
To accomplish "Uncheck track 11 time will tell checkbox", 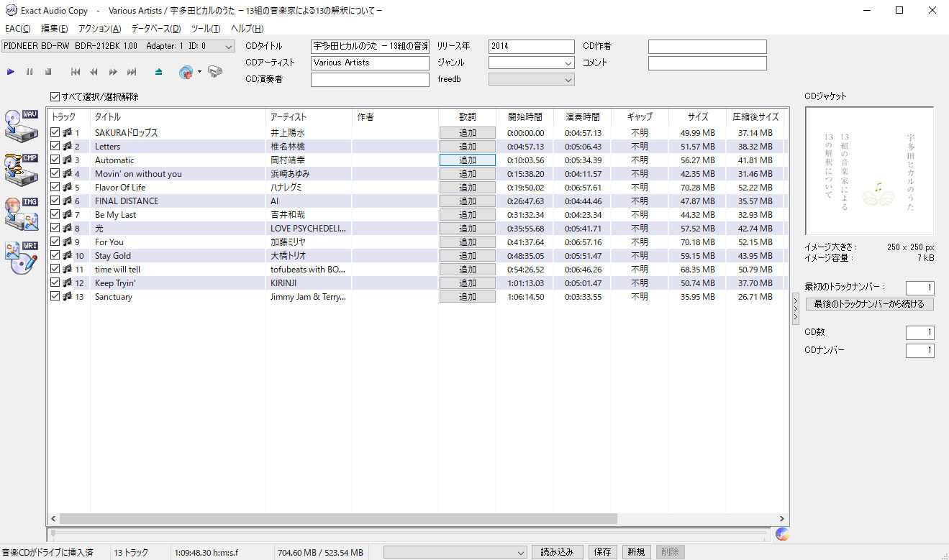I will (x=55, y=269).
